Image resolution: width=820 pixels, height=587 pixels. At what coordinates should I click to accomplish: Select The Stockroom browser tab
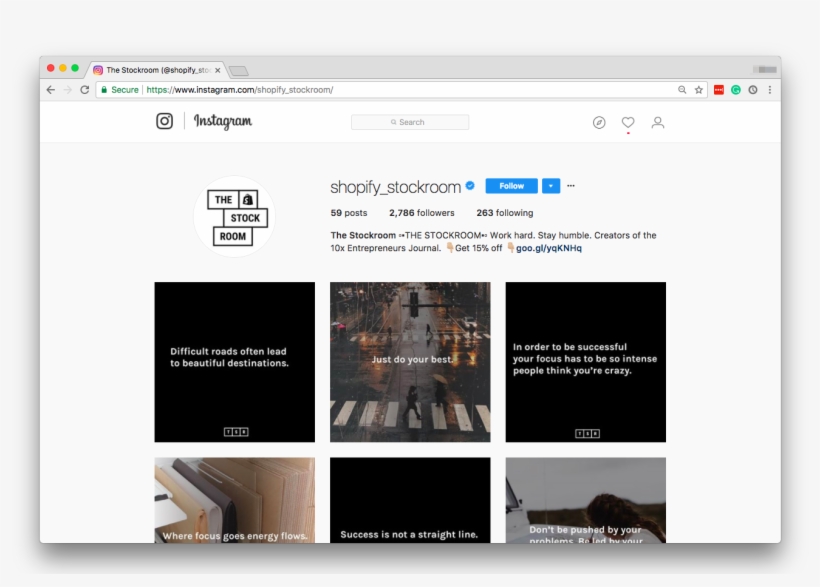point(155,70)
